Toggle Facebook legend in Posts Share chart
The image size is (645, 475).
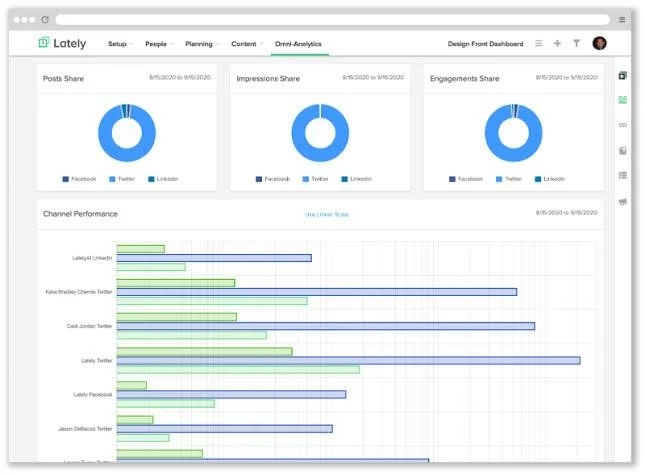click(x=79, y=179)
